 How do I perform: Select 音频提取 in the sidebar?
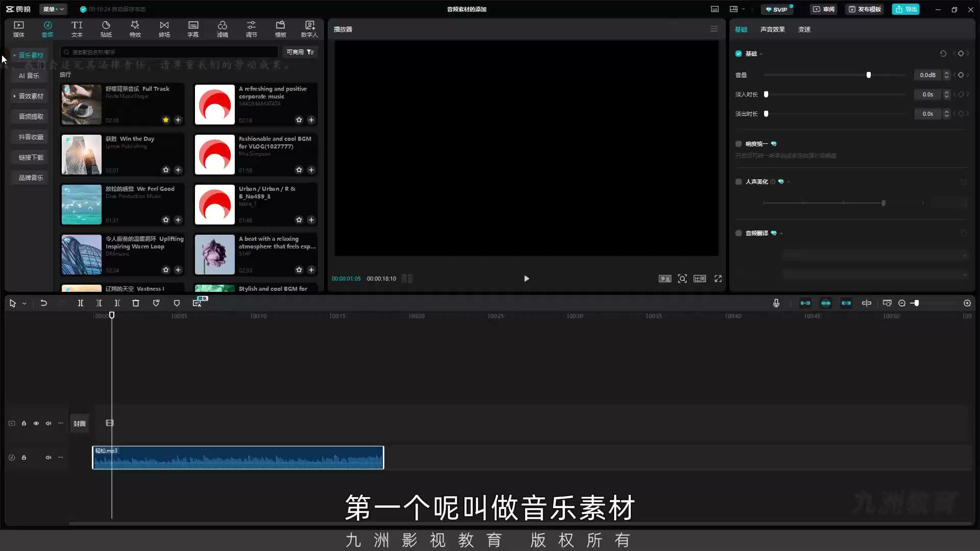point(31,116)
